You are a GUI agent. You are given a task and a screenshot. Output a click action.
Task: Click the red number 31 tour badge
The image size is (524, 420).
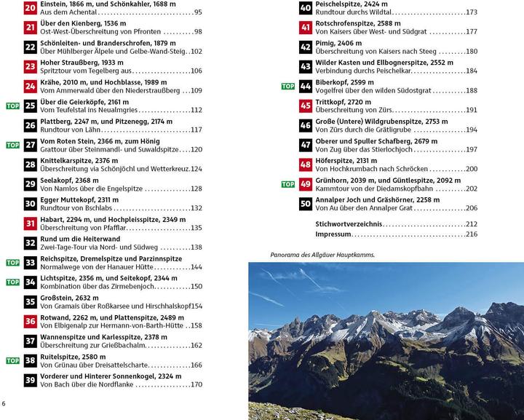tap(30, 223)
